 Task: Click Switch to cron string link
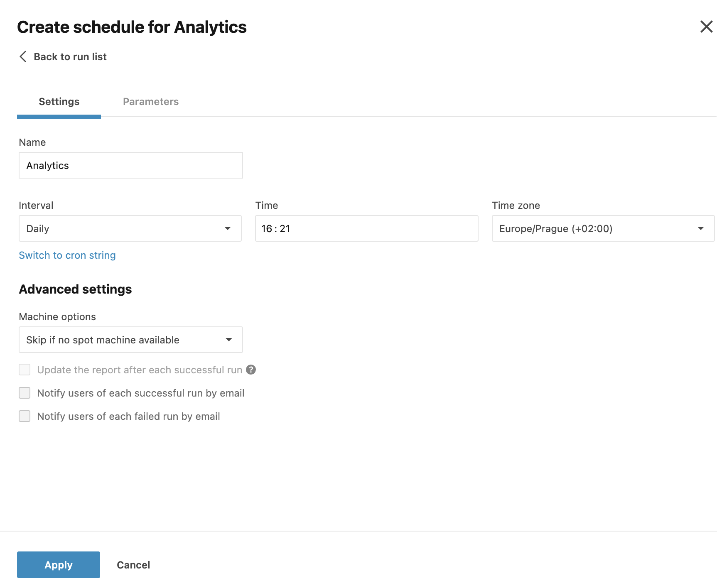point(67,255)
